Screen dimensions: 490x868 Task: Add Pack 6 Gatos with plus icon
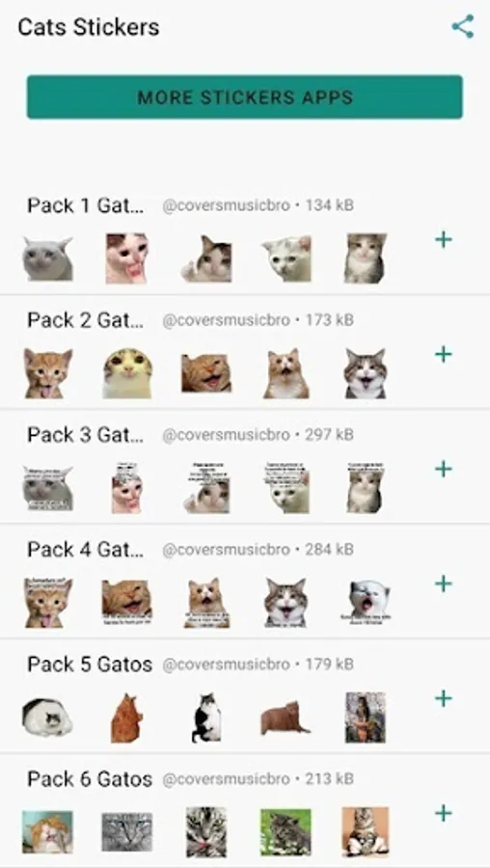click(444, 813)
